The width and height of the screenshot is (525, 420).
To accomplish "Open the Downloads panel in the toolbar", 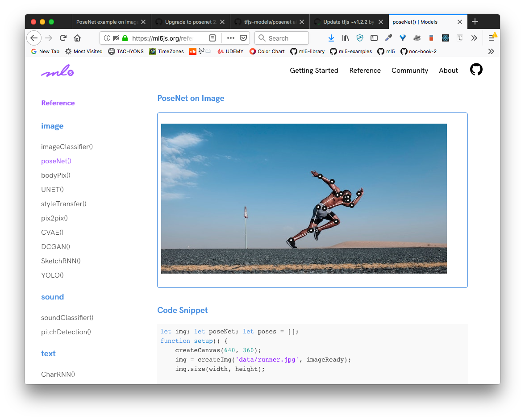I will coord(331,38).
